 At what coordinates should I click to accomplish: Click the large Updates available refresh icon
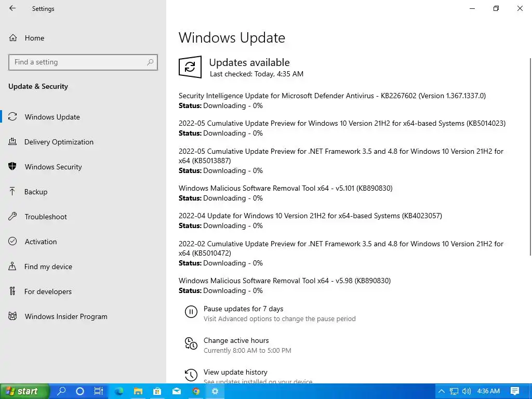(x=190, y=67)
